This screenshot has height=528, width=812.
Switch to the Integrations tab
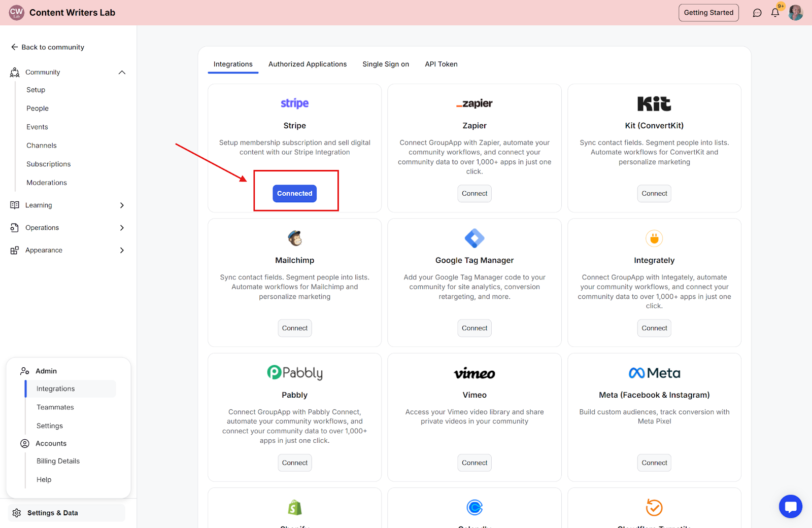click(233, 64)
